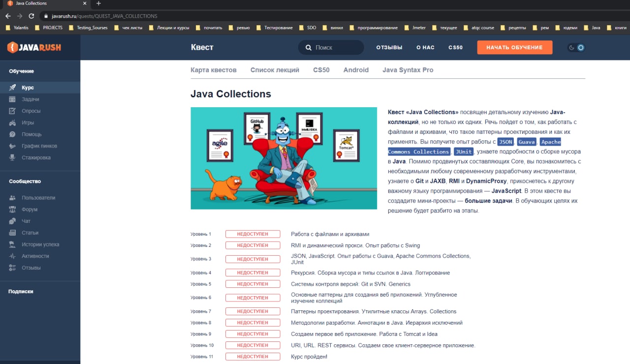The image size is (630, 364).
Task: Click the Guava highlighted tag
Action: 526,142
